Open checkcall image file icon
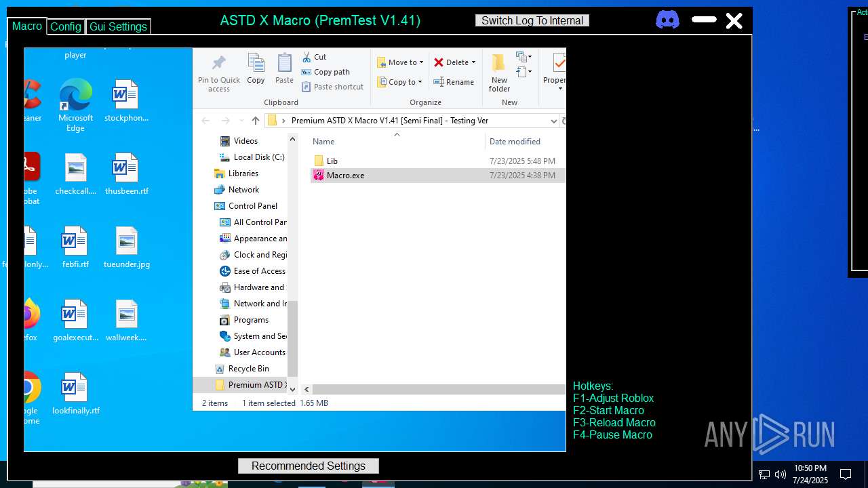Viewport: 868px width, 488px height. (x=76, y=174)
